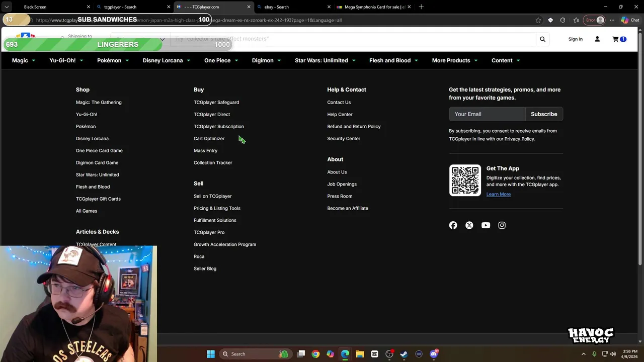Open TCGplayer Gift Cards link

(x=98, y=199)
